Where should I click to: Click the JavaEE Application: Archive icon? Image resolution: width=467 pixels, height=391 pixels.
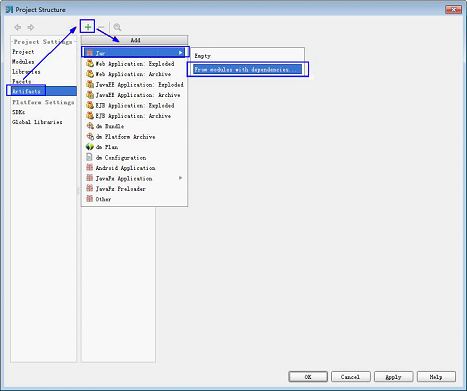(90, 95)
